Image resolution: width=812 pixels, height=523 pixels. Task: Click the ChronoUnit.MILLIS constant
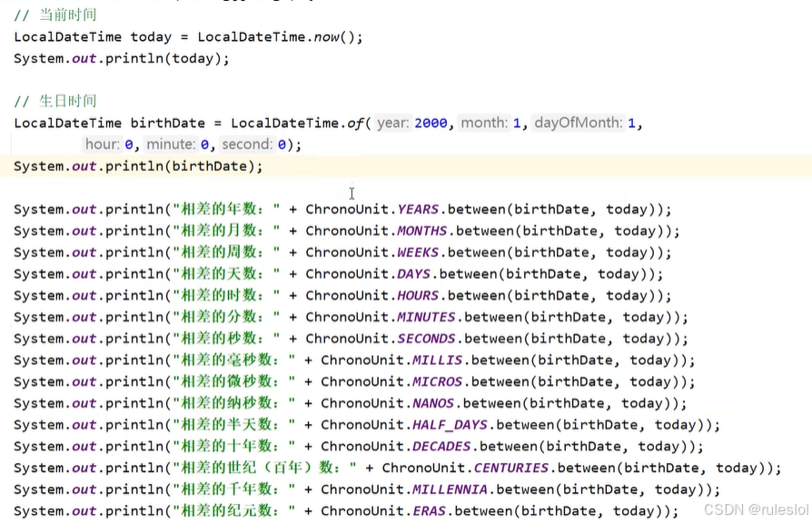[436, 360]
